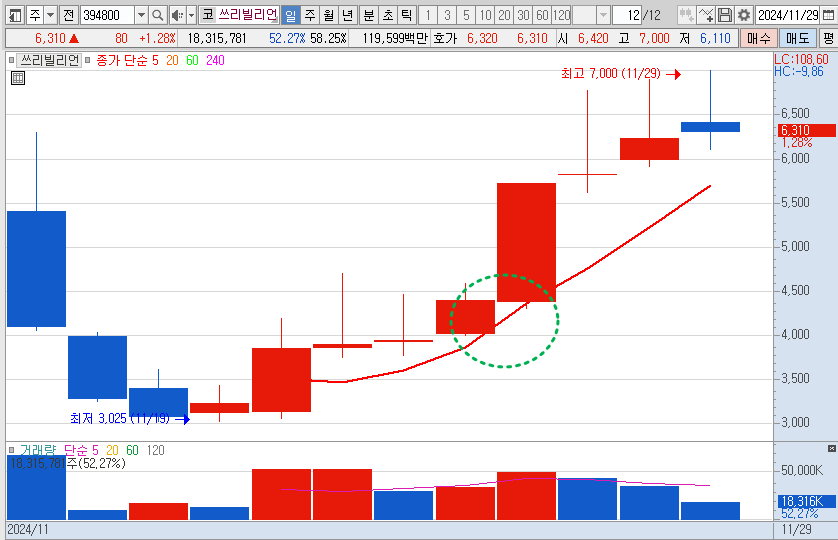
Task: Click the 평 button at right edge
Action: pyautogui.click(x=828, y=38)
